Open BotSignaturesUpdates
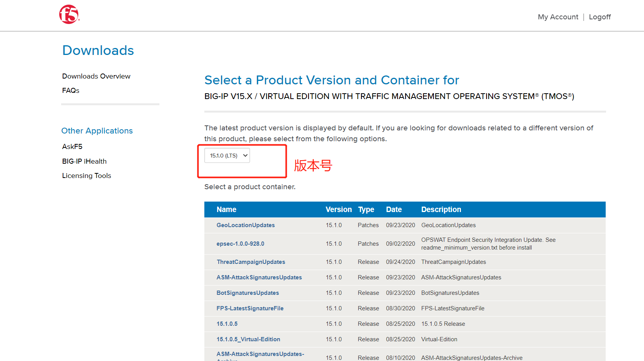 248,293
